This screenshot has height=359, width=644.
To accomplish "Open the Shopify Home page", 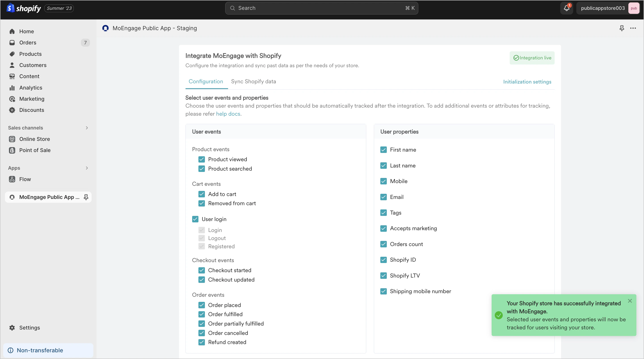I will pyautogui.click(x=27, y=31).
